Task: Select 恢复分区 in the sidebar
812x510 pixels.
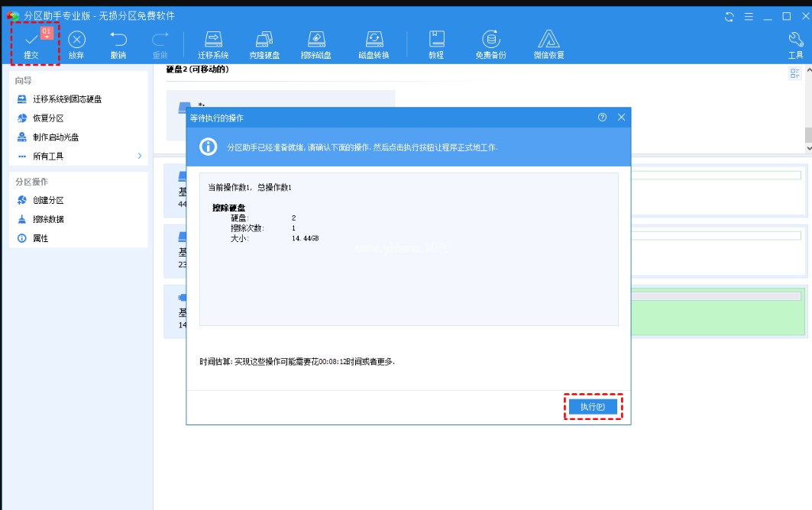Action: point(47,118)
